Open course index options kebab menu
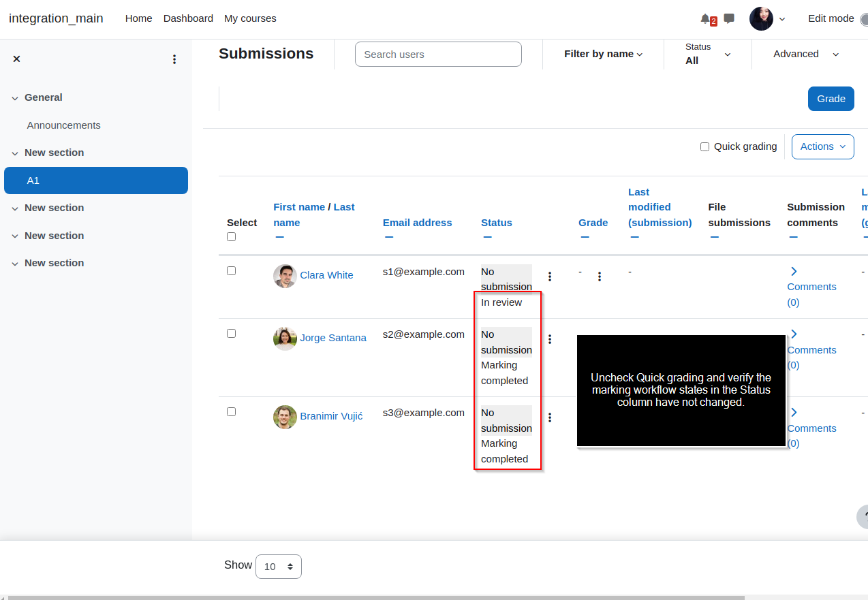Viewport: 868px width, 600px height. 174,59
